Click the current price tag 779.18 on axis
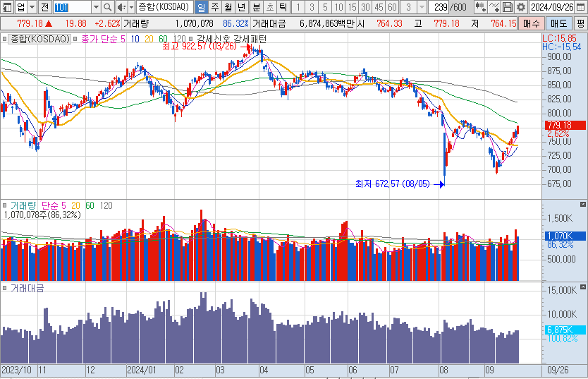Screen dimensions: 588x379 [x=565, y=126]
